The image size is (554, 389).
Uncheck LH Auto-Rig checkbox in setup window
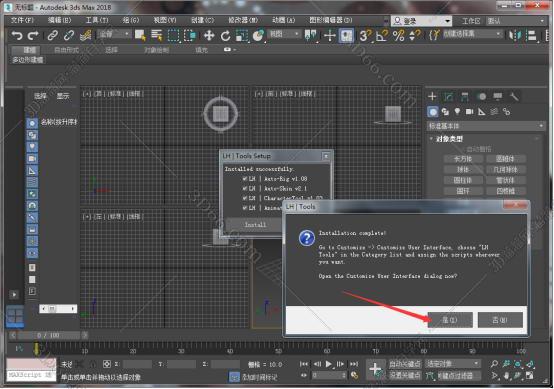tap(245, 179)
